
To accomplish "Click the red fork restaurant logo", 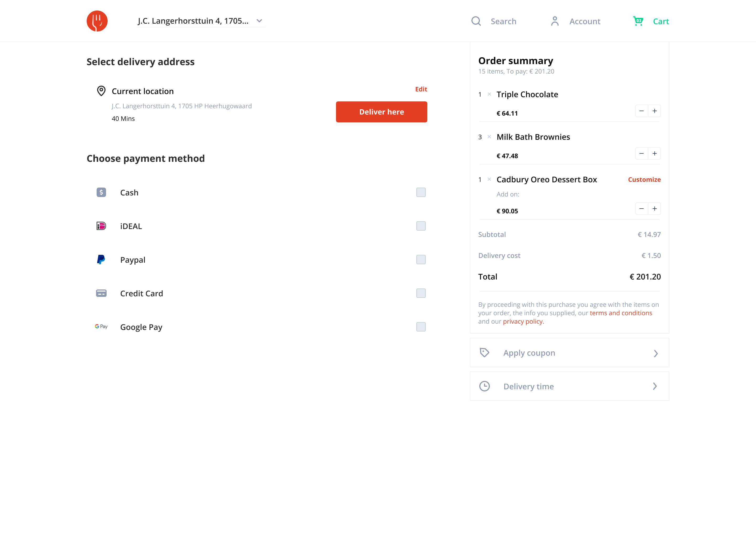I will tap(97, 21).
